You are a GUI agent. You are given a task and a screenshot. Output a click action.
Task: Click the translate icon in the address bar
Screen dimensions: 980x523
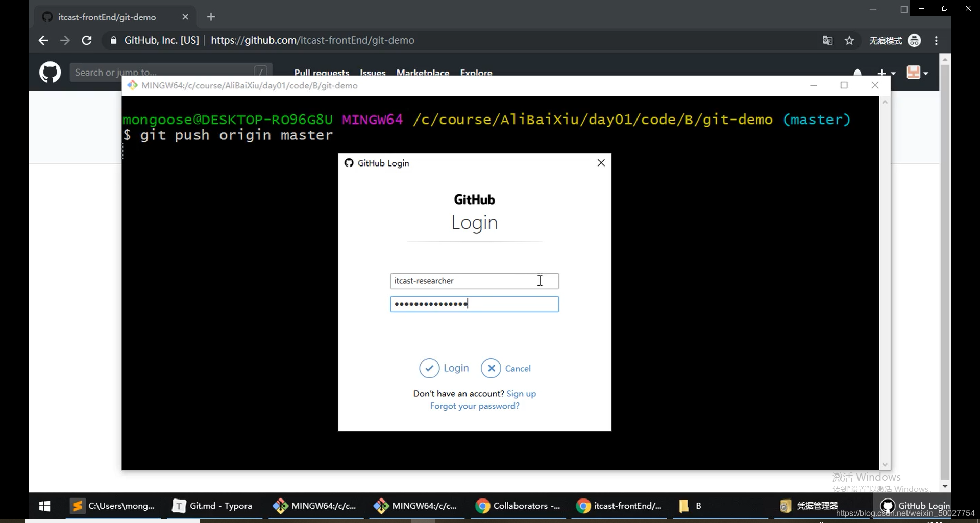[x=828, y=40]
